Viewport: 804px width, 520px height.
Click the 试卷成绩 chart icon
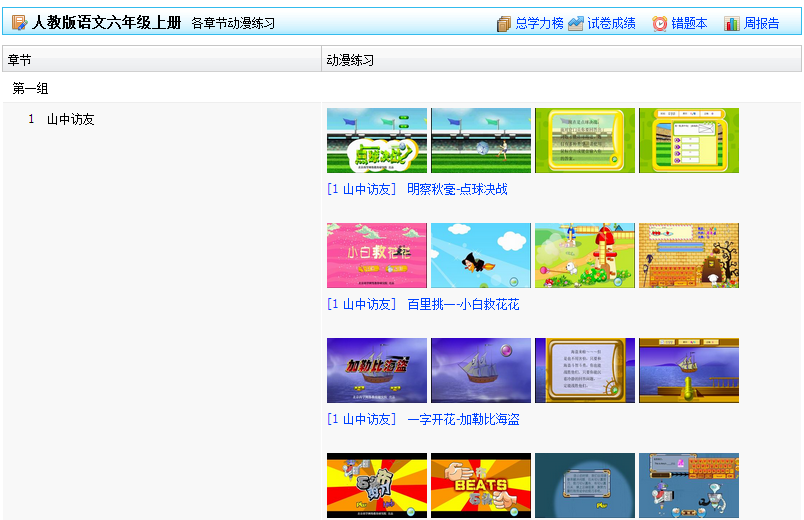576,24
